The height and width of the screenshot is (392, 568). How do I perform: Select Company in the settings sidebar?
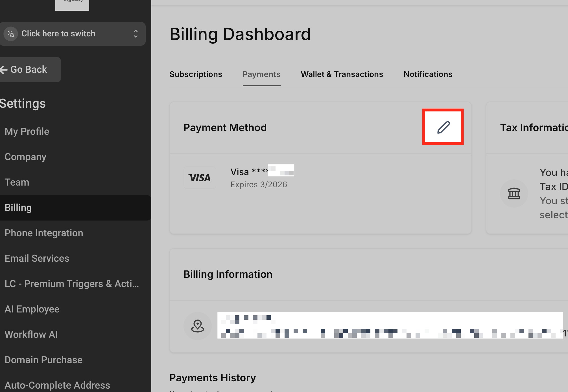point(25,157)
